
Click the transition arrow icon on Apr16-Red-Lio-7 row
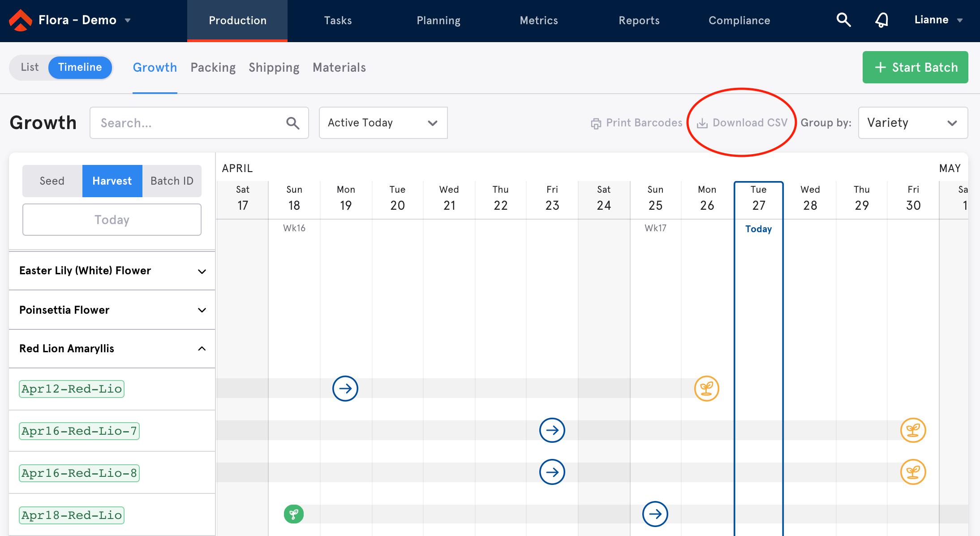[551, 430]
